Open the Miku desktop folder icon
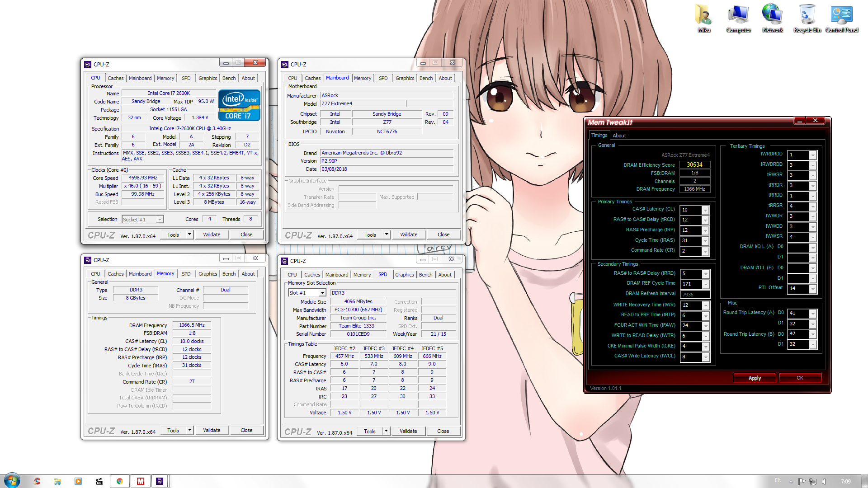This screenshot has height=488, width=868. 704,18
